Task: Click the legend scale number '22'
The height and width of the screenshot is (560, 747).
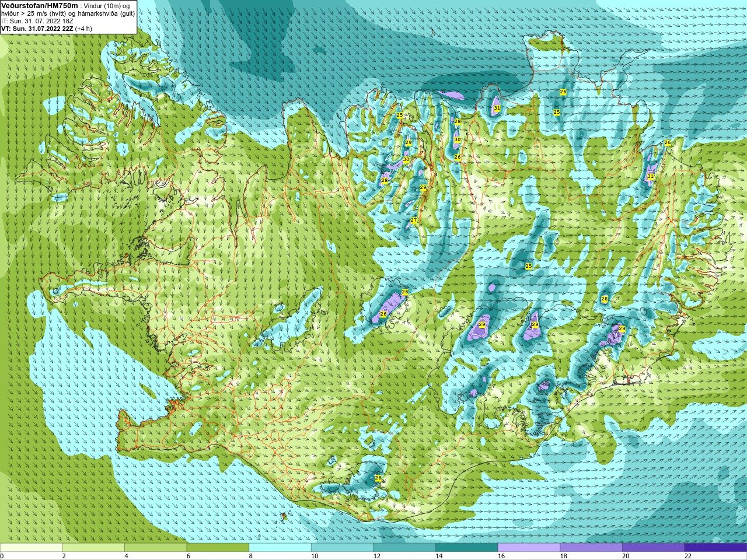Action: point(688,556)
